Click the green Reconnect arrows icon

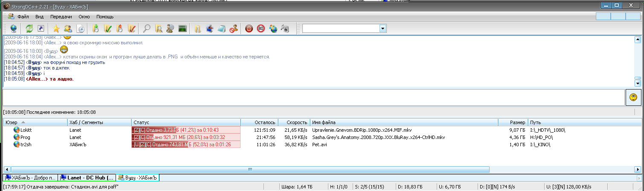coord(29,29)
